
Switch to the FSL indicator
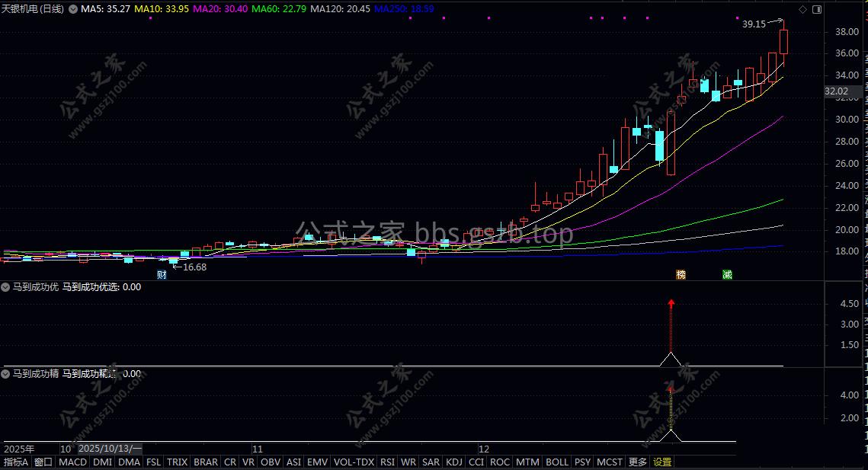click(153, 462)
